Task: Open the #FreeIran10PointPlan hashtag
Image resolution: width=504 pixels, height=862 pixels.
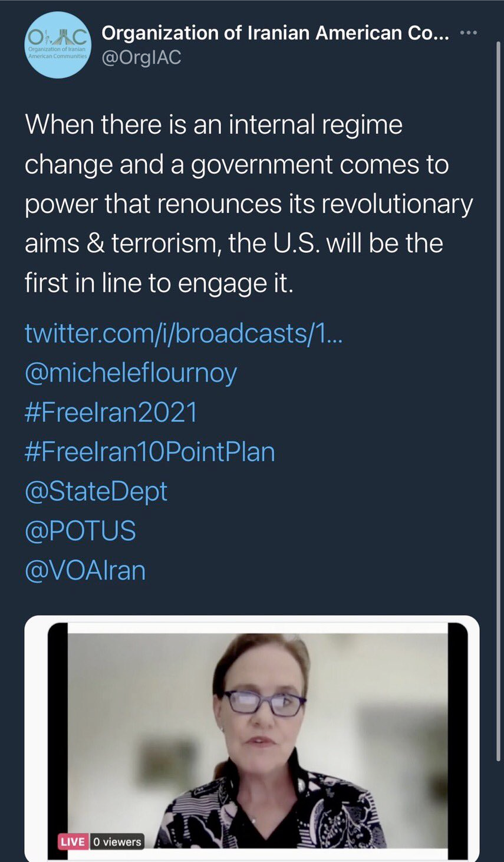Action: tap(150, 452)
